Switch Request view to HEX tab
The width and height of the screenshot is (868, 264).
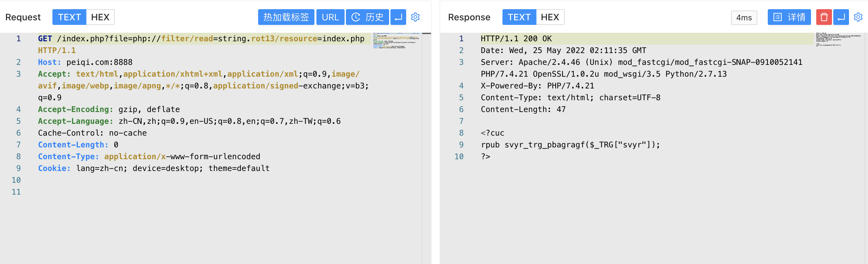(x=100, y=17)
